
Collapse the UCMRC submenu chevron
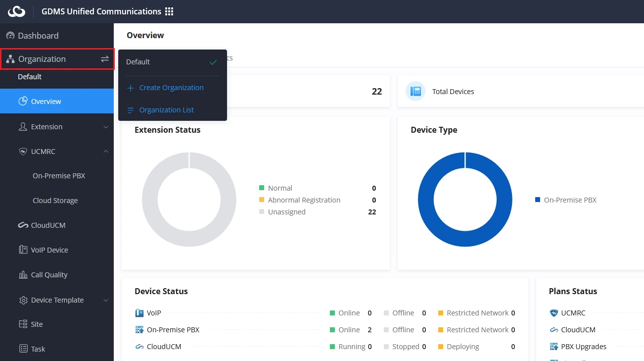[106, 152]
